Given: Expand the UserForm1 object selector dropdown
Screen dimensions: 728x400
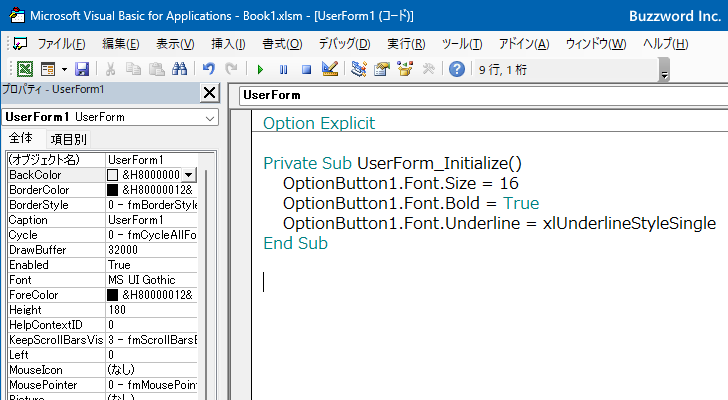Looking at the screenshot, I should coord(210,118).
